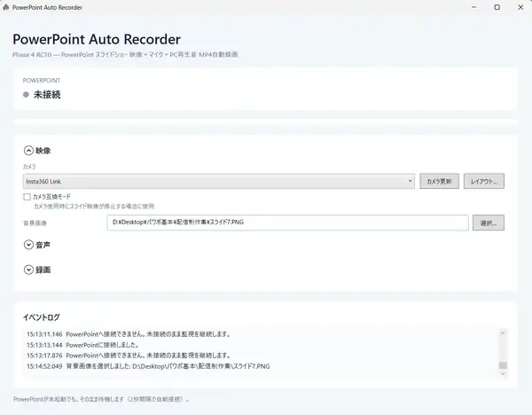Click the カメラ更新 button
The image size is (532, 415).
tap(439, 181)
